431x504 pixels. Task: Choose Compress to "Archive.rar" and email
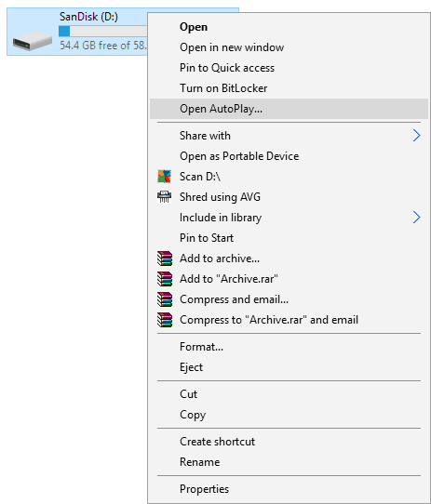(290, 320)
